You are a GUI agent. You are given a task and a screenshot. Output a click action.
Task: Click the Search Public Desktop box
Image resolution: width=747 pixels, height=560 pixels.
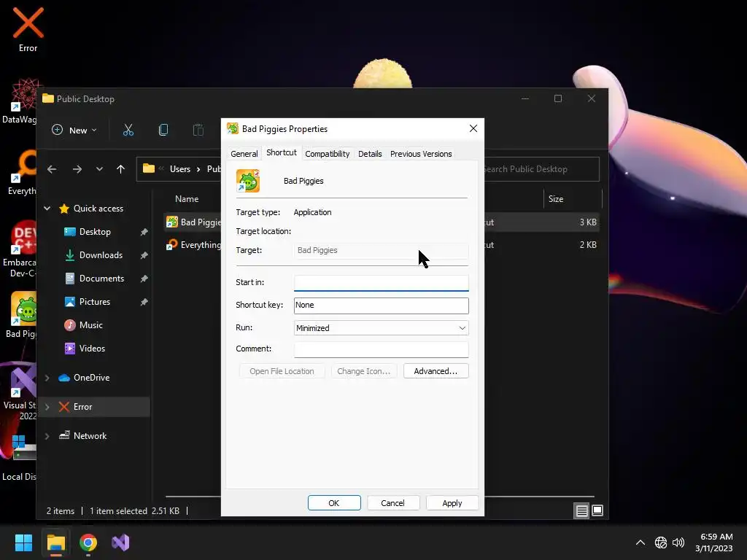click(x=541, y=169)
